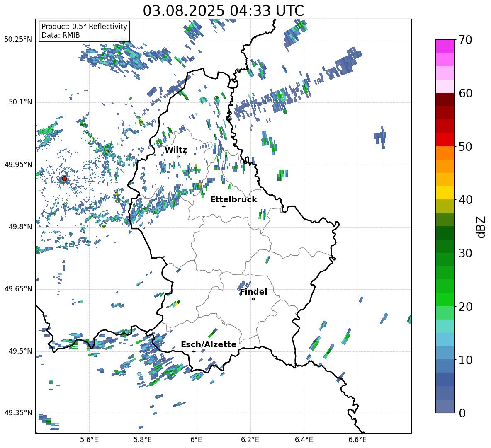The image size is (491, 448).
Task: Click the '5.8°E' longitude label
Action: pyautogui.click(x=143, y=440)
